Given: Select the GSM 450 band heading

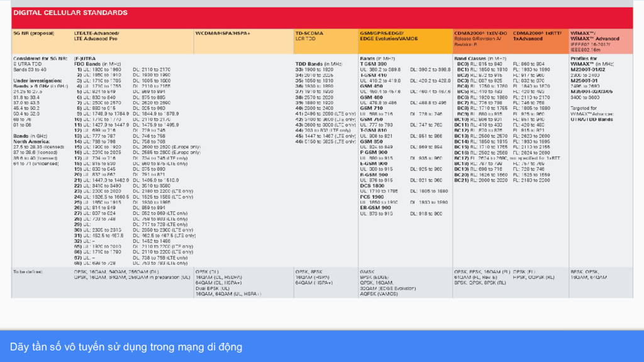Looking at the screenshot, I should tap(371, 86).
